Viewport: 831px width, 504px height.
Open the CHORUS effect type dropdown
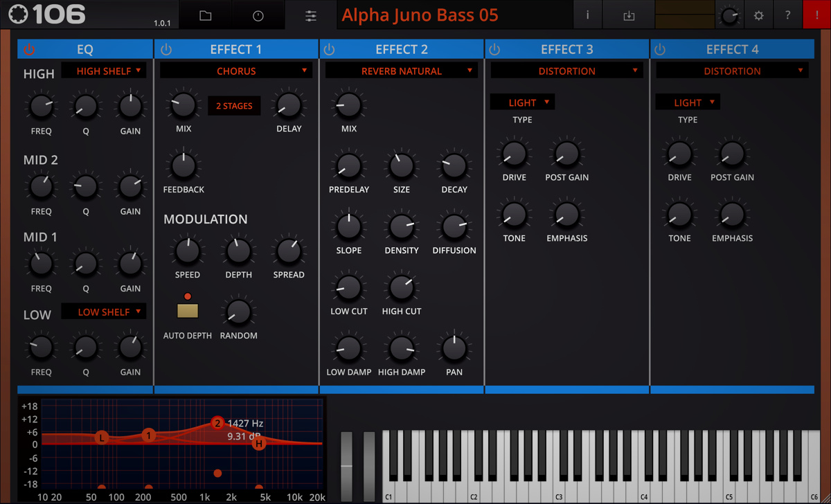[235, 70]
